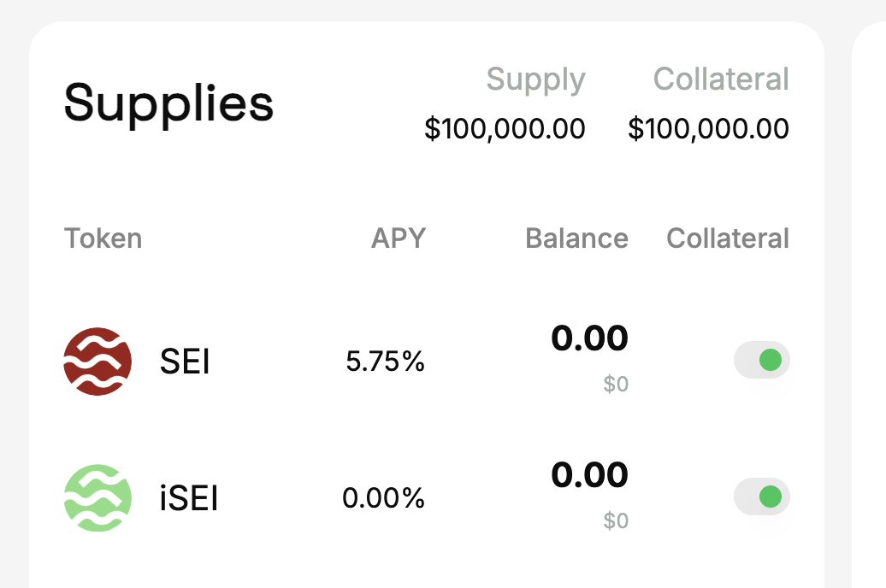The image size is (886, 588).
Task: Toggle collateral switch for SEI
Action: (762, 360)
